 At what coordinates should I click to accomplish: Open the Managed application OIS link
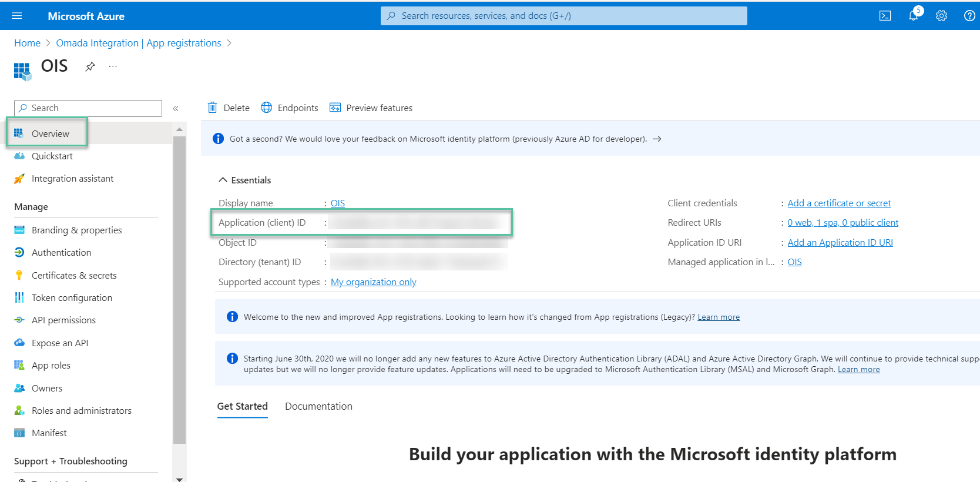[794, 262]
